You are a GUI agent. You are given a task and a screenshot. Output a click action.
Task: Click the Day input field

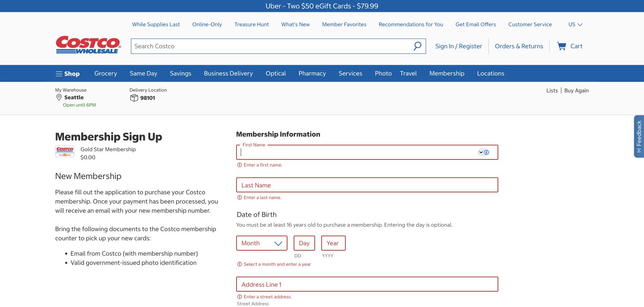(304, 243)
